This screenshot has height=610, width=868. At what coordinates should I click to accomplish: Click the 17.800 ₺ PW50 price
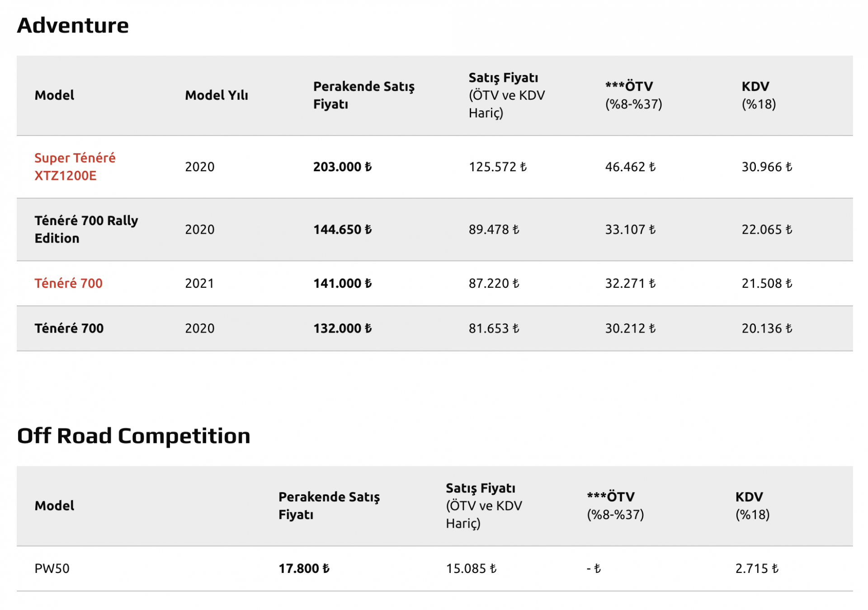[304, 568]
